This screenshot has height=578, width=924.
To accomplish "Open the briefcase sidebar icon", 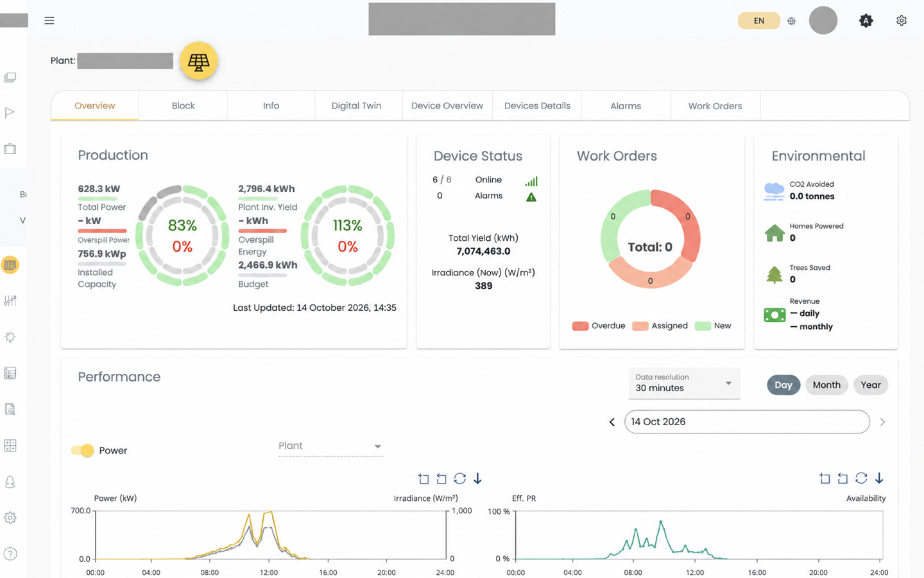I will coord(10,149).
